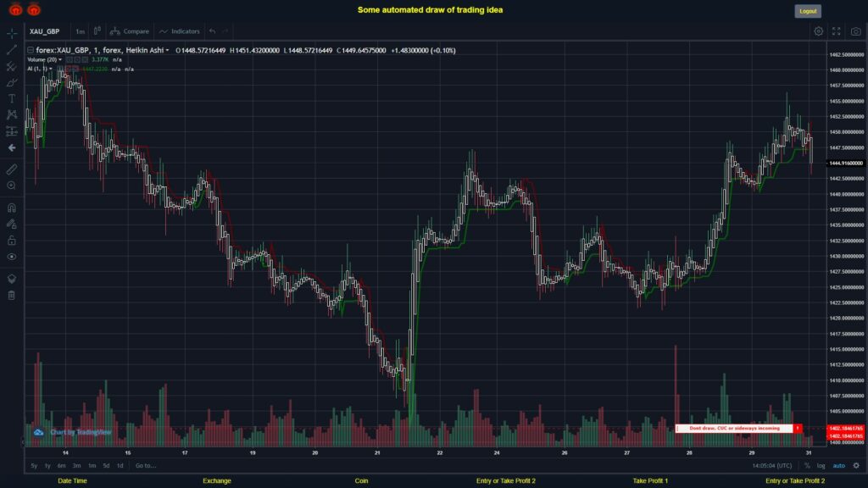Image resolution: width=868 pixels, height=488 pixels.
Task: Set time range to 1y
Action: click(x=47, y=466)
